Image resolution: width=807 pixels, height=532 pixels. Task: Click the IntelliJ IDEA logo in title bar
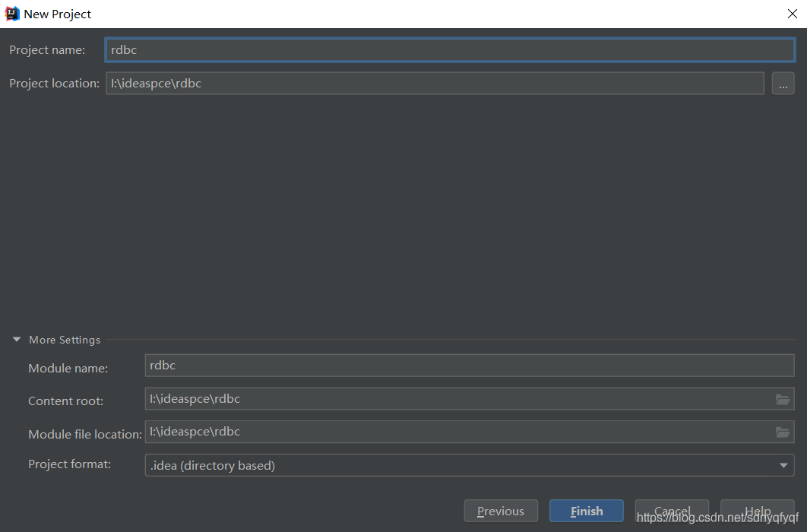coord(11,13)
